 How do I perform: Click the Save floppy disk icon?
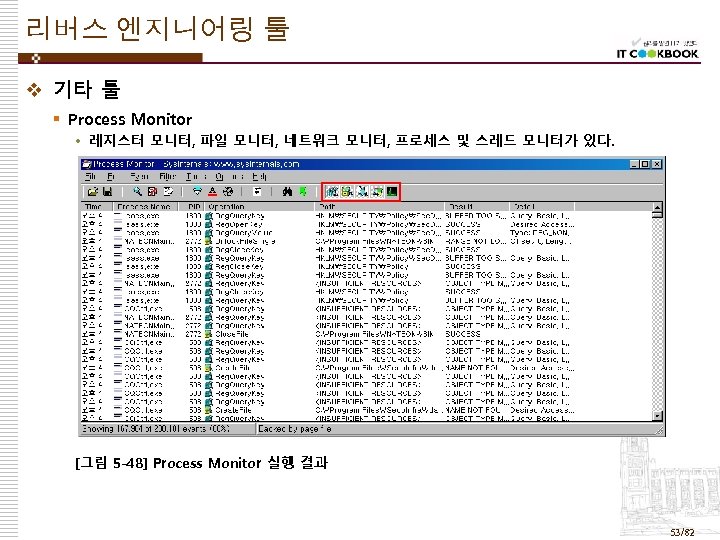click(107, 191)
